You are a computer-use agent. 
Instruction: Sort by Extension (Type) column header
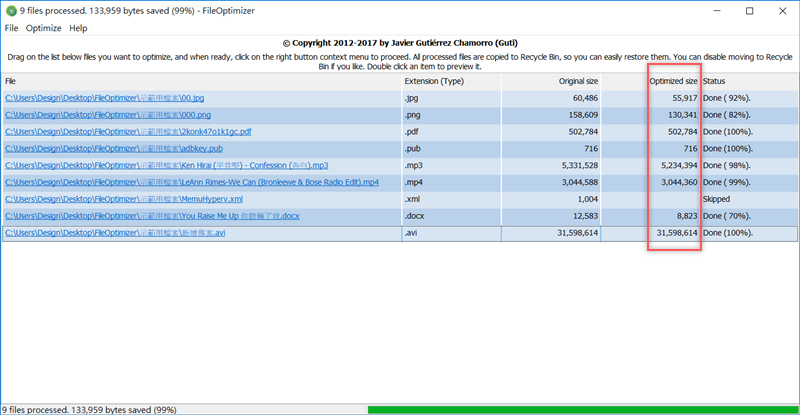tap(450, 81)
